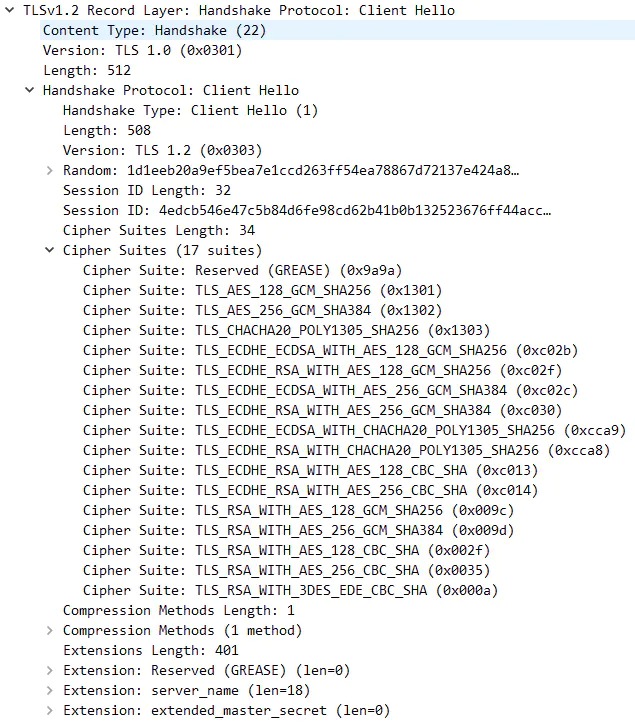Expand the Reserved (GREASE) extension
The height and width of the screenshot is (724, 635).
tap(49, 670)
